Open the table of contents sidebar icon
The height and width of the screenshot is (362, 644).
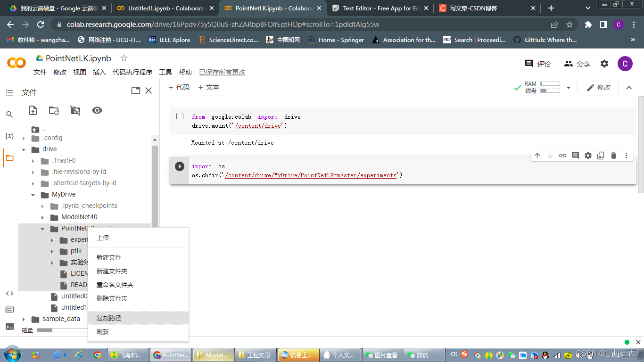(9, 93)
